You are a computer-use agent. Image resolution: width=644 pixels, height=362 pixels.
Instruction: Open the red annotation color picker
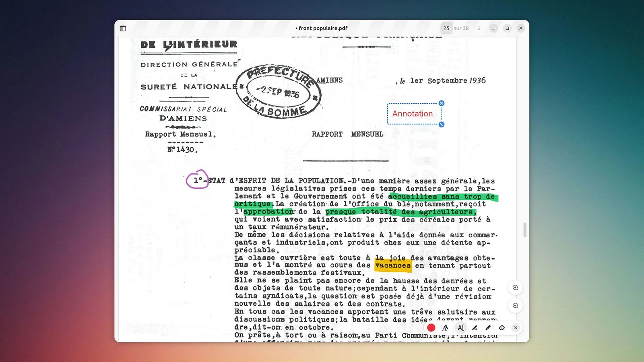pyautogui.click(x=431, y=328)
